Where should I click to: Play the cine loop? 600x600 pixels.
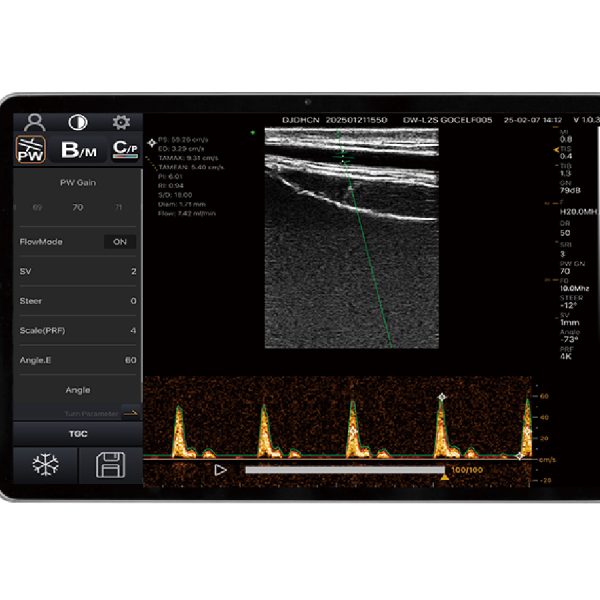(x=221, y=469)
